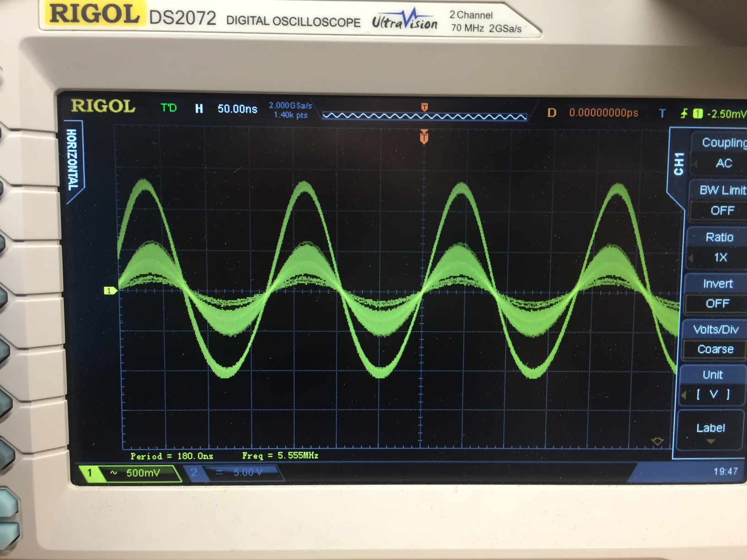This screenshot has height=560, width=747.
Task: Click the T'D trigger status indicator
Action: click(x=168, y=108)
